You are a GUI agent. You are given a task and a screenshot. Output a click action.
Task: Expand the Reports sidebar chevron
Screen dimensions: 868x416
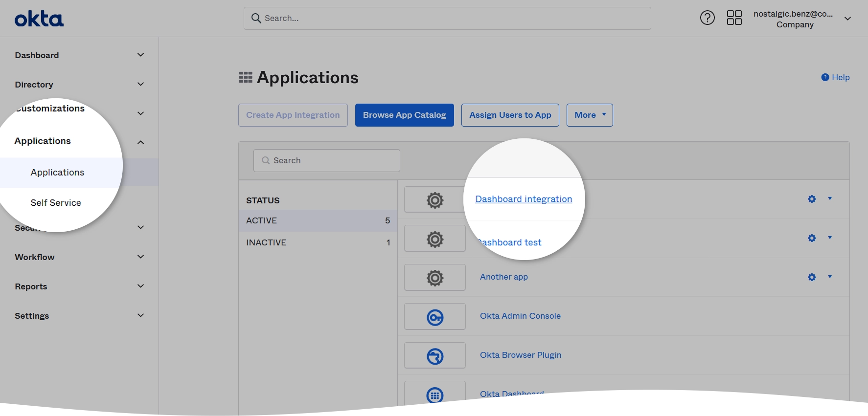140,286
